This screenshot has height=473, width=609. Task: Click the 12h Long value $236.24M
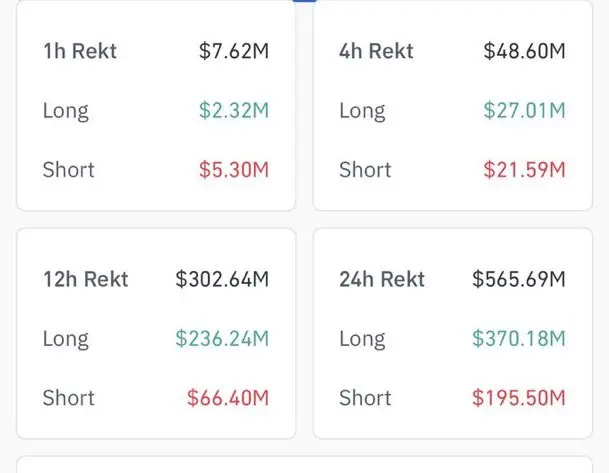click(x=222, y=338)
